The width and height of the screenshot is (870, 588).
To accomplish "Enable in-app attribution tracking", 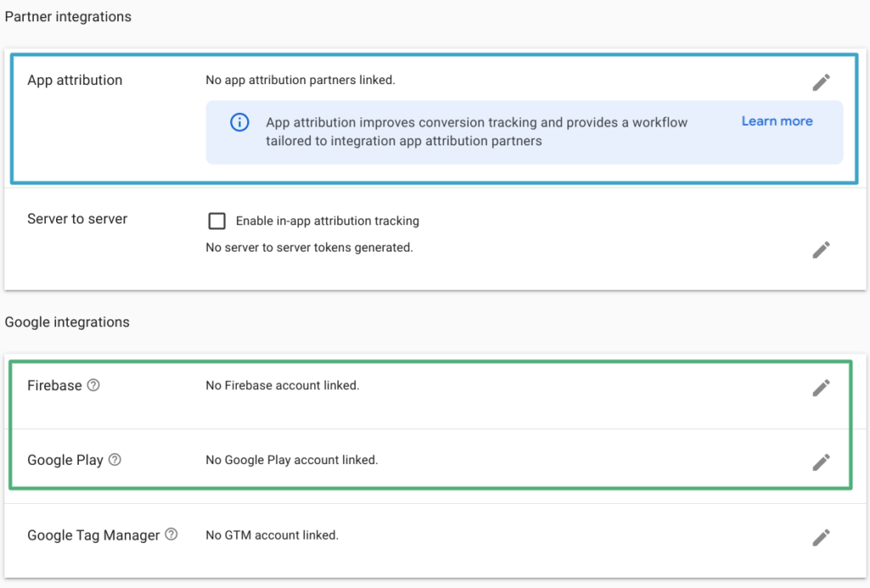I will 217,220.
